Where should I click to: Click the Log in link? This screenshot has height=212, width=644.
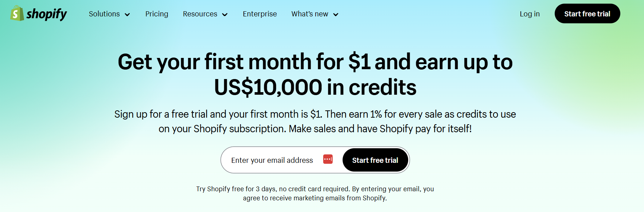pos(530,14)
